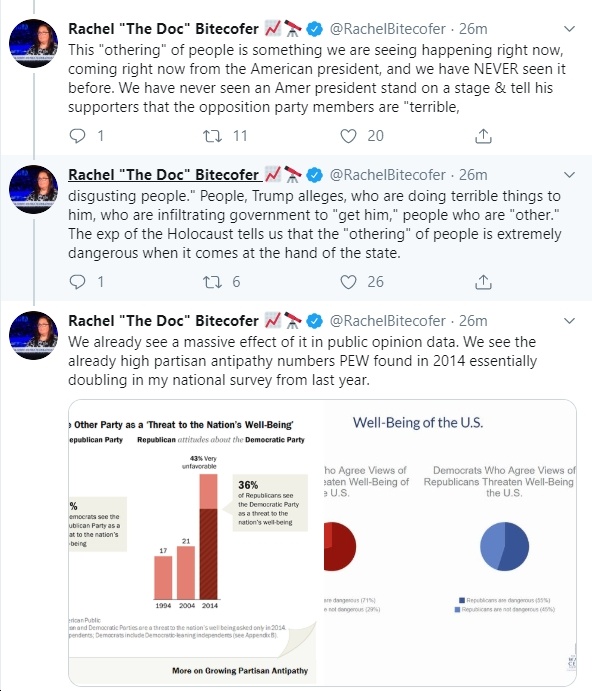Open the 26m timestamp on third tweet
592x691 pixels.
click(473, 321)
